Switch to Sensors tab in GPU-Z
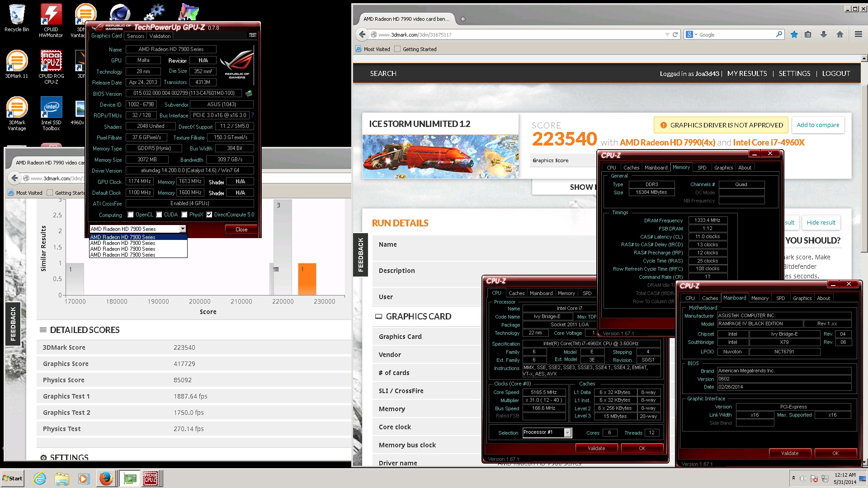The width and height of the screenshot is (868, 488). point(136,36)
